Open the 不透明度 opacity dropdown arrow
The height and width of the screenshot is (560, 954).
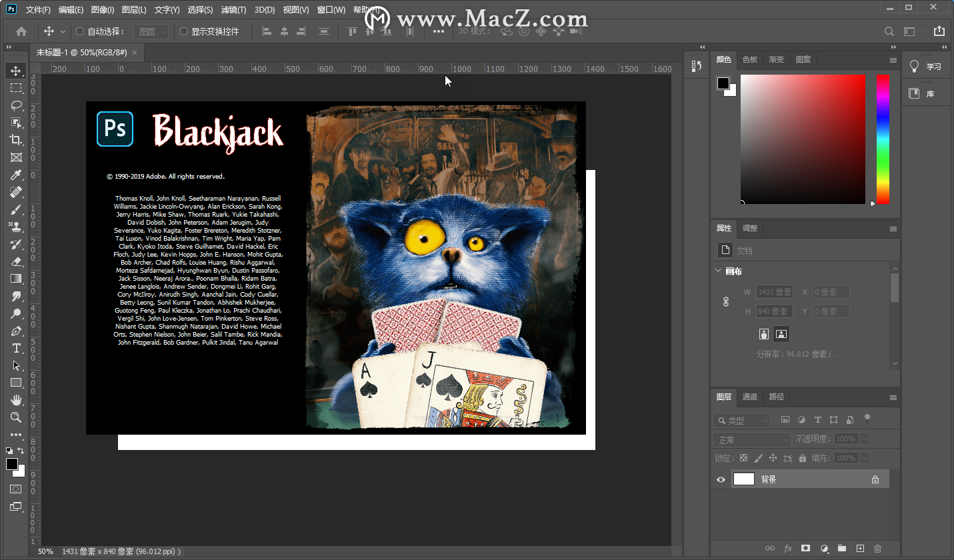pyautogui.click(x=865, y=439)
